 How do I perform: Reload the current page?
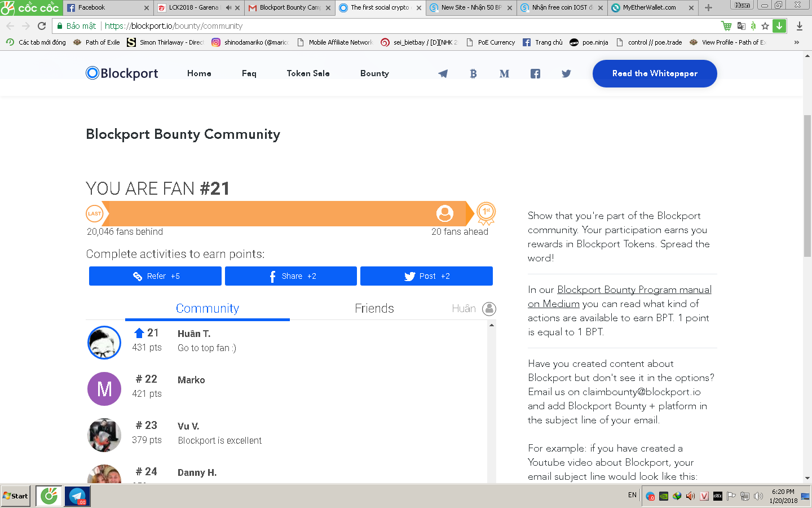coord(42,26)
